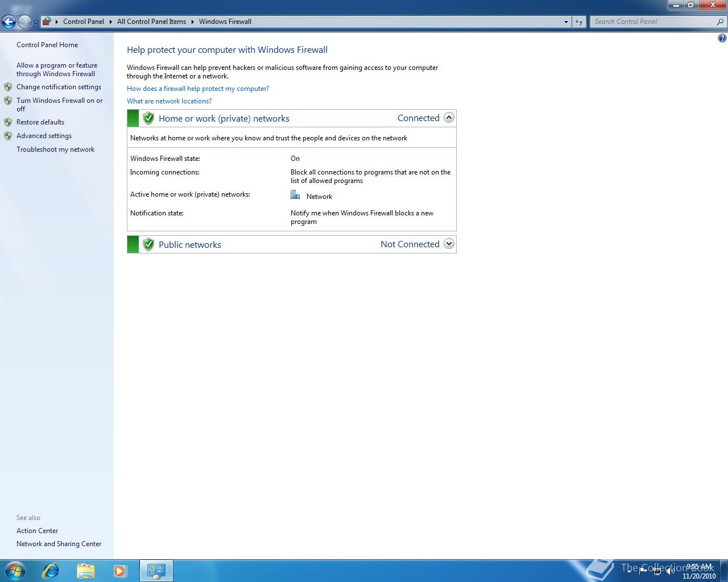The image size is (728, 582).
Task: Click the Forward navigation arrow
Action: point(24,22)
